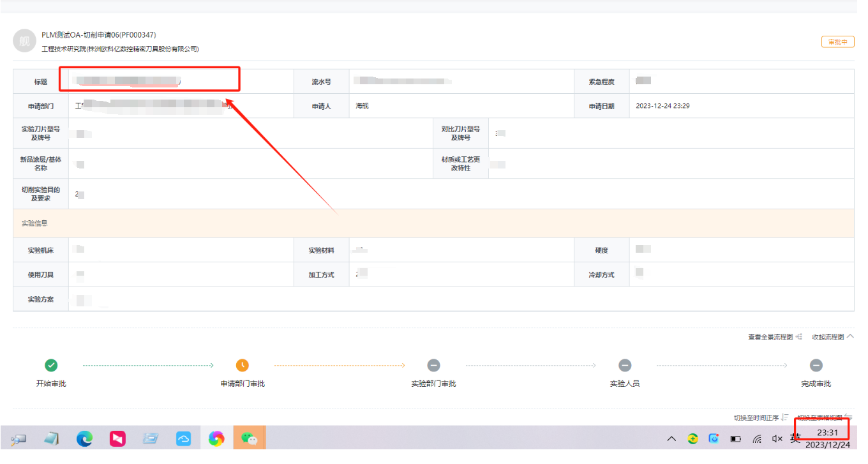The height and width of the screenshot is (464, 868).
Task: Click the 硬度 field label
Action: click(601, 250)
